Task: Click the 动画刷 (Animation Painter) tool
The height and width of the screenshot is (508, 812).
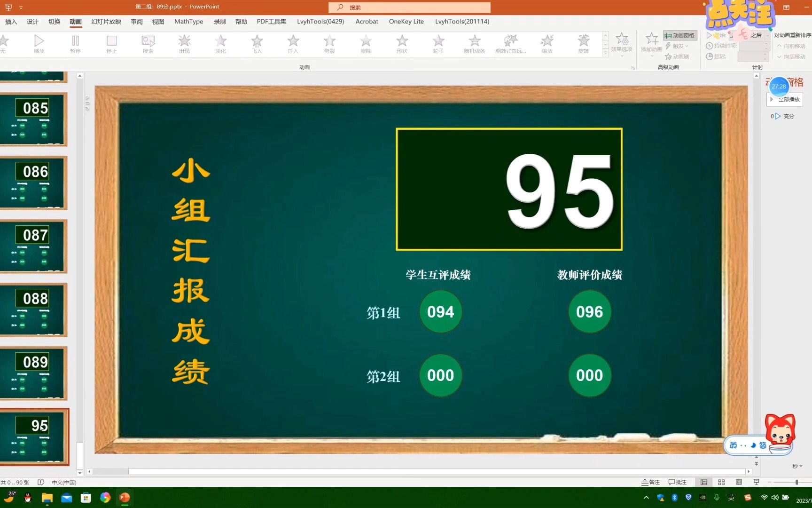Action: click(677, 56)
